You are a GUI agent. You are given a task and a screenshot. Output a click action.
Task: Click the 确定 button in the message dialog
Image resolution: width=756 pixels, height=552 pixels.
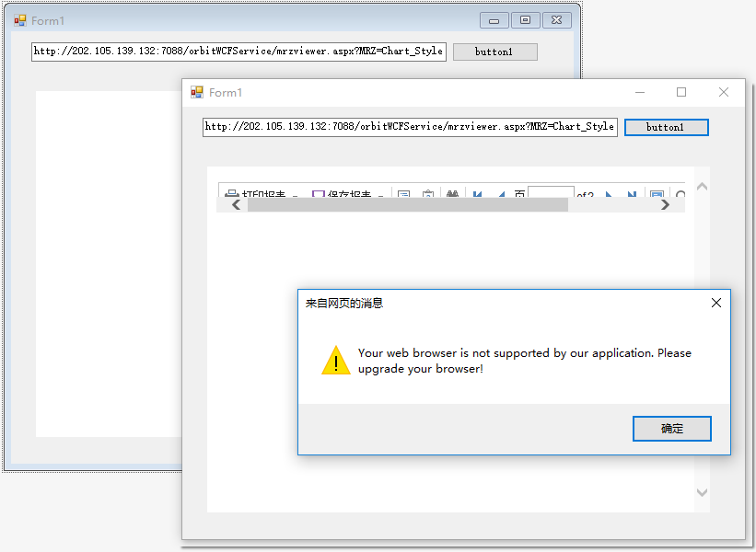click(x=671, y=428)
